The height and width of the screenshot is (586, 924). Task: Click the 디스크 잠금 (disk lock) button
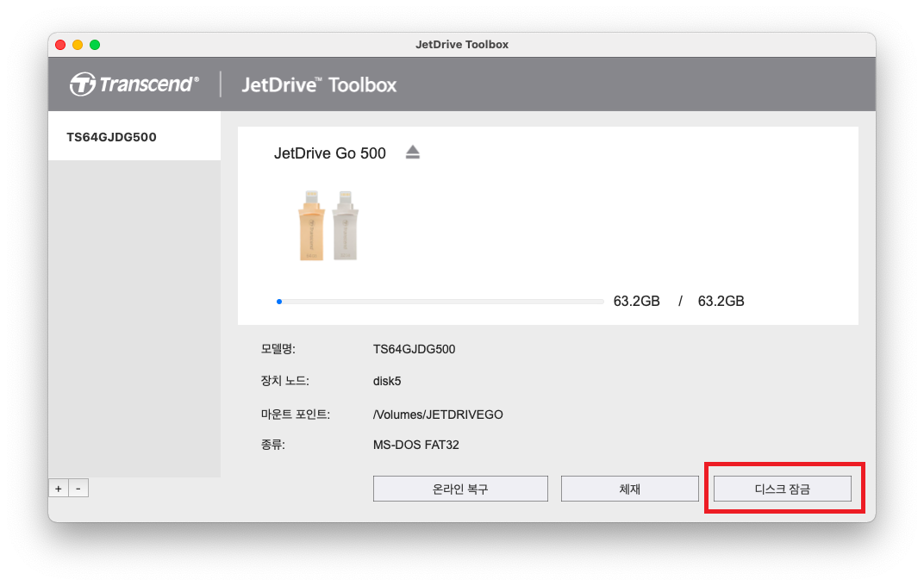(783, 489)
